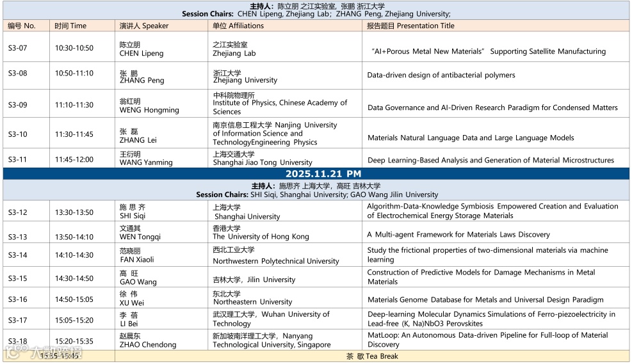Viewport: 632px width, 364px height.
Task: Select Nanyang Technological University affiliation
Action: (271, 340)
